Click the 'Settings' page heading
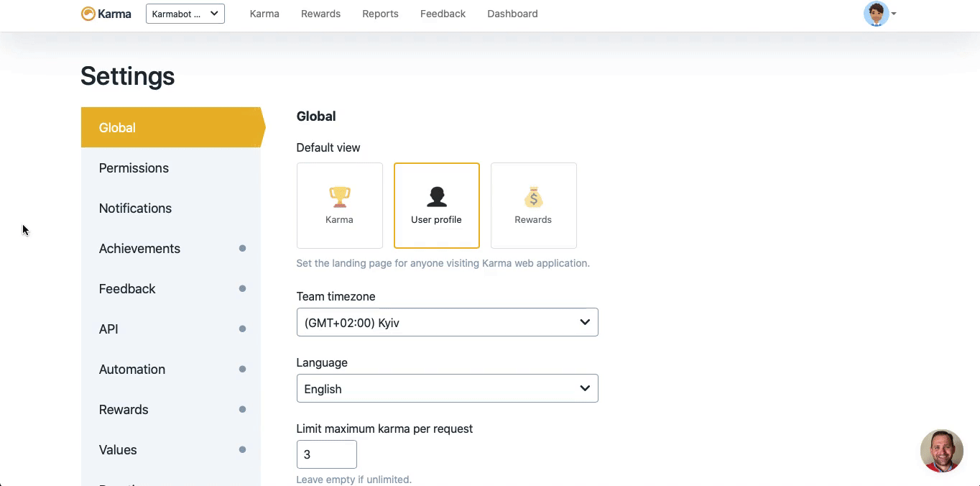 coord(127,76)
